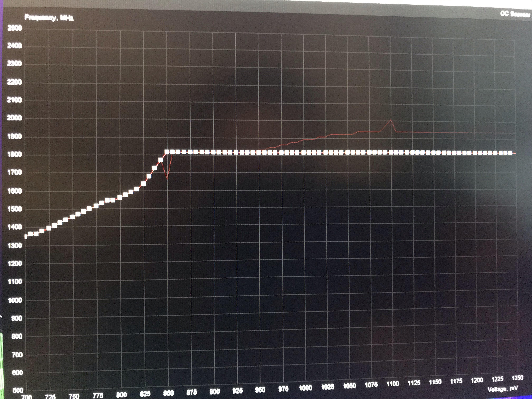
Task: Click the 1800 frequency axis label
Action: click(15, 154)
